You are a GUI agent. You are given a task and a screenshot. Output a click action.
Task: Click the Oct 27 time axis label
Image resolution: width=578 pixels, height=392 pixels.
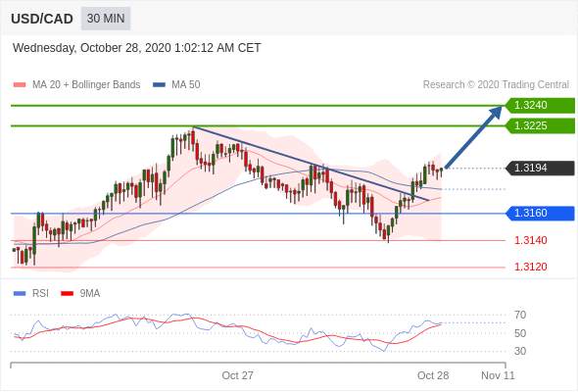pyautogui.click(x=237, y=375)
